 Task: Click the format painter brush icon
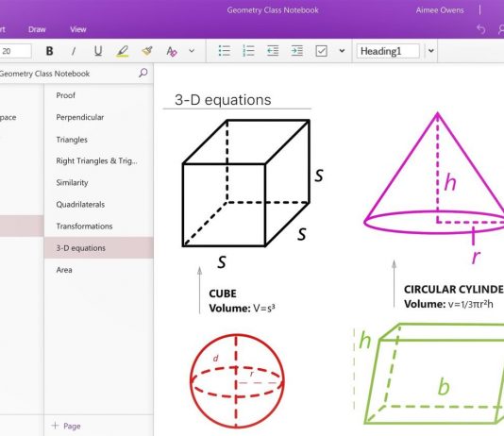click(147, 51)
